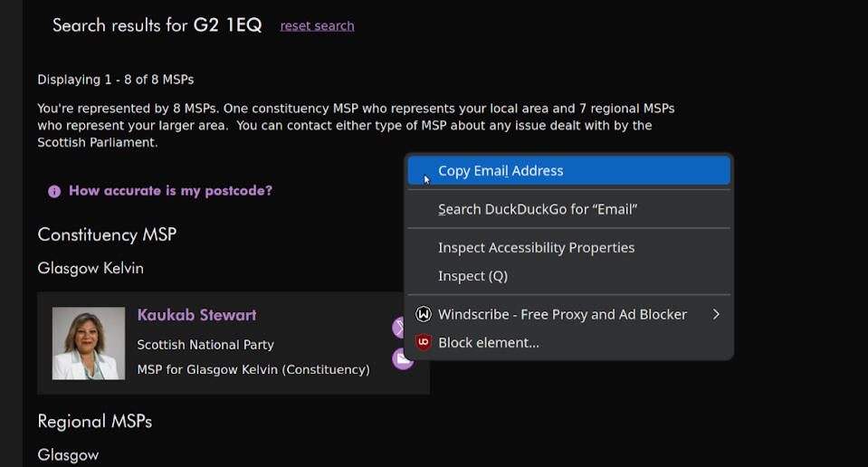Click Kaukab Stewart's portrait photo
868x467 pixels.
89,343
